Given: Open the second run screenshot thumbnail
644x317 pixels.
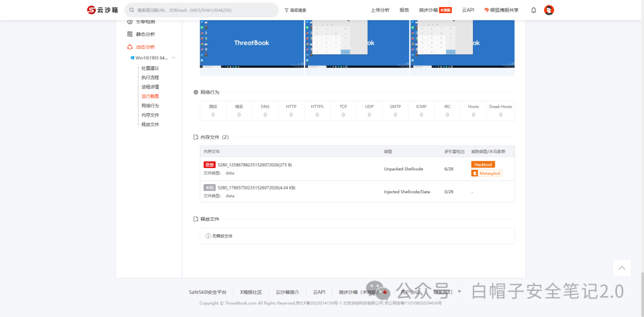Looking at the screenshot, I should [357, 44].
